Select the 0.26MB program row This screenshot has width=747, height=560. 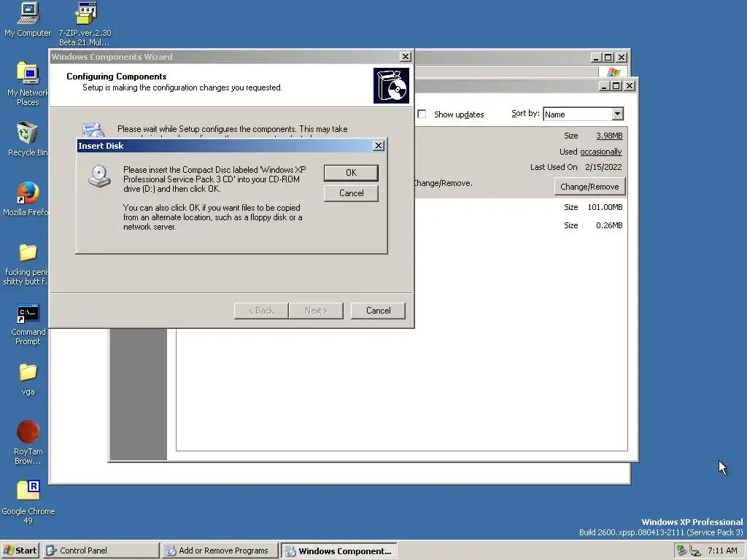521,225
